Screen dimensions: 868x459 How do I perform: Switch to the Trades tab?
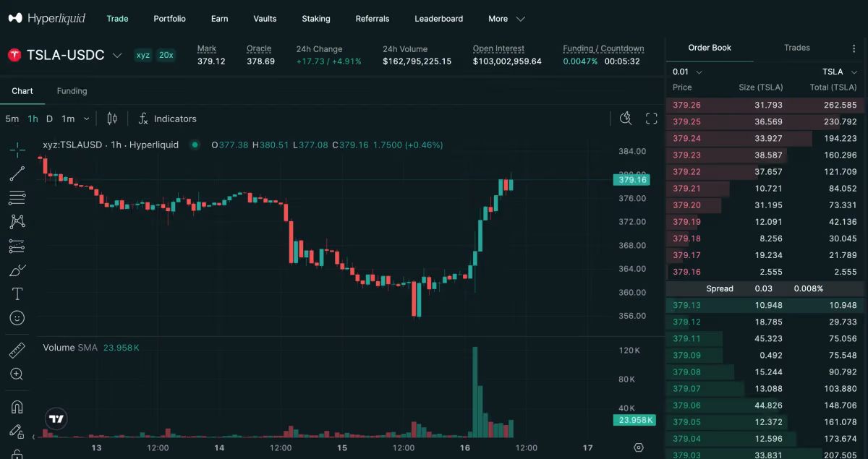pos(797,48)
